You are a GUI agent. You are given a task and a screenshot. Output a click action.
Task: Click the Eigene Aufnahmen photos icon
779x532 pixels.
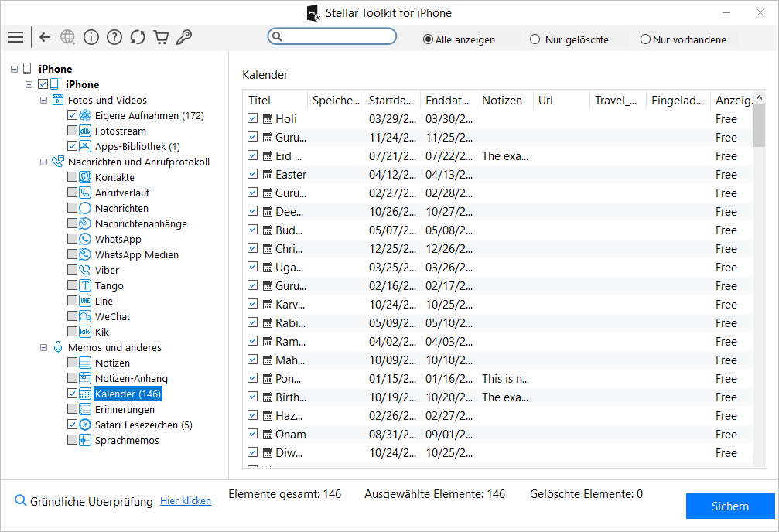click(x=85, y=115)
